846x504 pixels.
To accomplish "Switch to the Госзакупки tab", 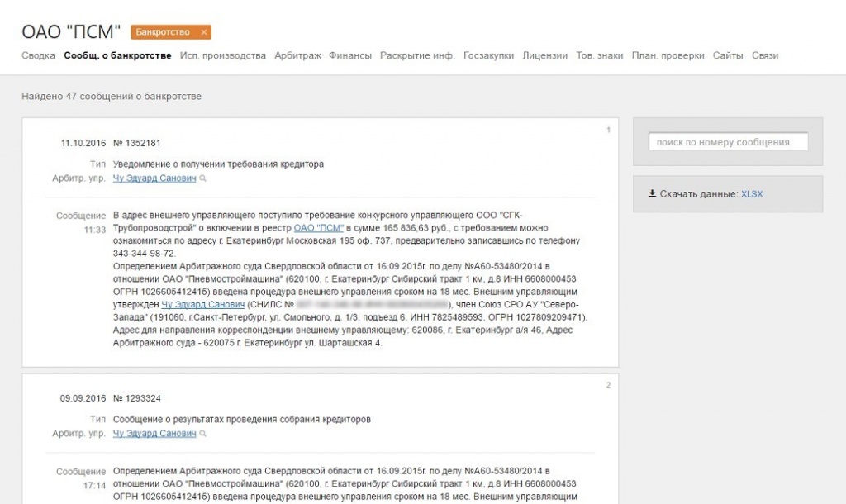I will [x=489, y=55].
